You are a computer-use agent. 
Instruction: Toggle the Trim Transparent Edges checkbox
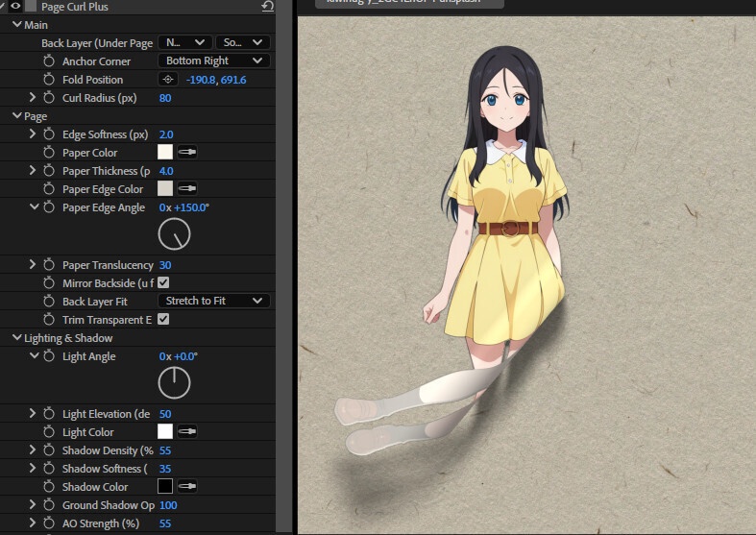tap(163, 320)
